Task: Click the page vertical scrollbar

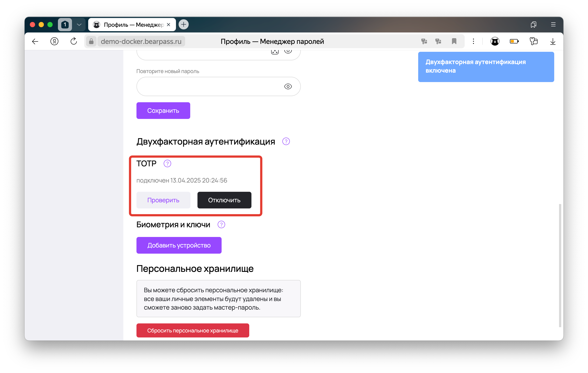Action: click(x=560, y=265)
